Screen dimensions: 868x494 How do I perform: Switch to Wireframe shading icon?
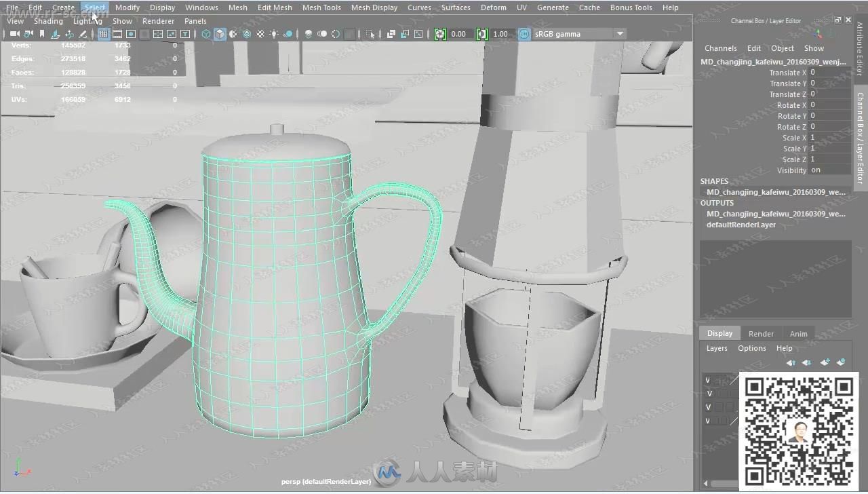pyautogui.click(x=206, y=34)
